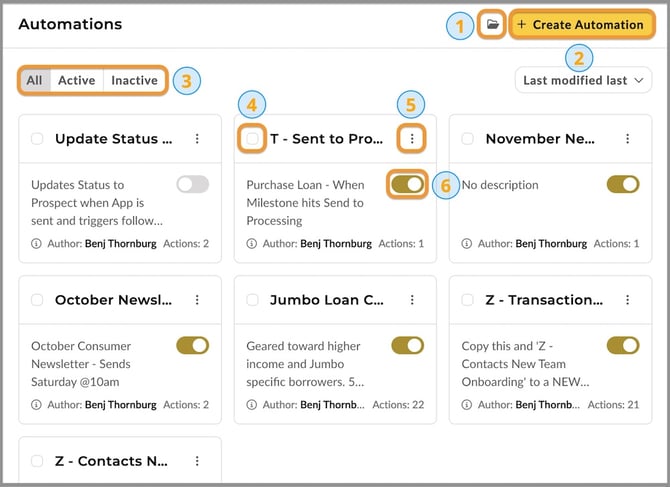Viewport: 670px width, 487px height.
Task: Check the Jumbo Loan C... automation checkbox
Action: [x=252, y=300]
